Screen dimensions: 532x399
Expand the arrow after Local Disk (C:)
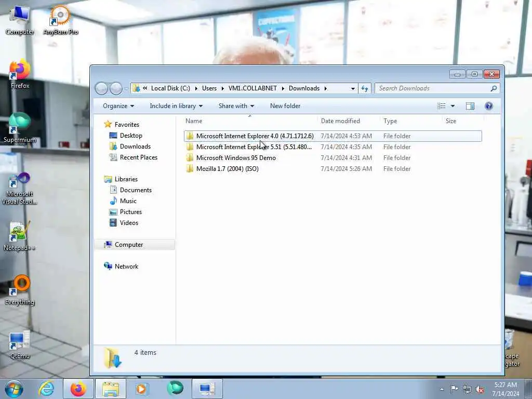(x=196, y=88)
